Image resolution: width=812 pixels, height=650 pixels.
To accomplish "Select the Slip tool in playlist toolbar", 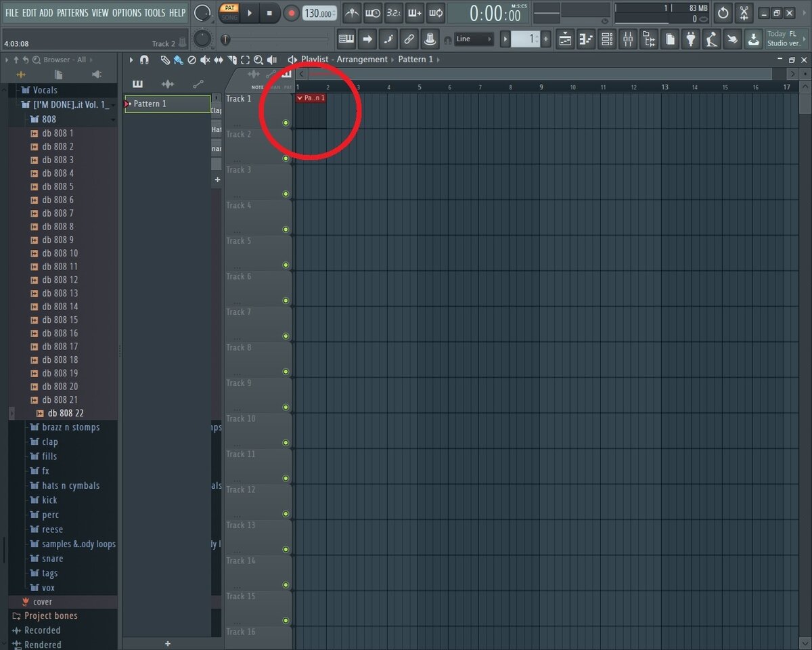I will [219, 60].
